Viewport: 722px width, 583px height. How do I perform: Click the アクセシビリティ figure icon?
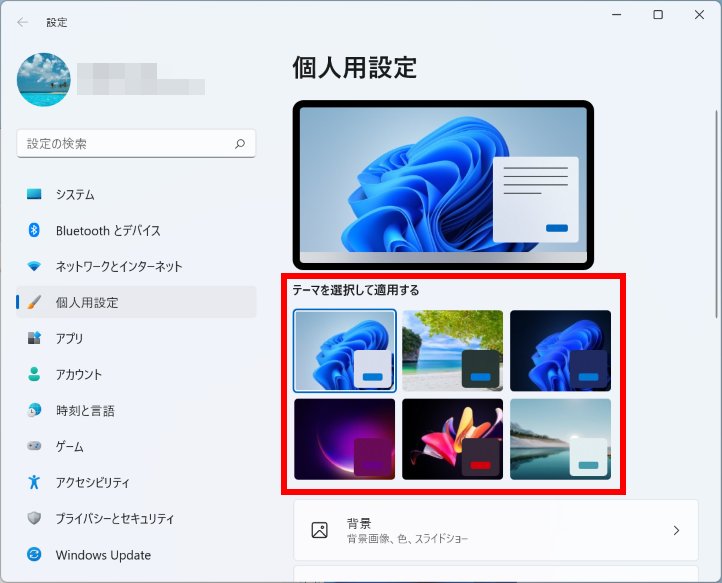[x=34, y=482]
